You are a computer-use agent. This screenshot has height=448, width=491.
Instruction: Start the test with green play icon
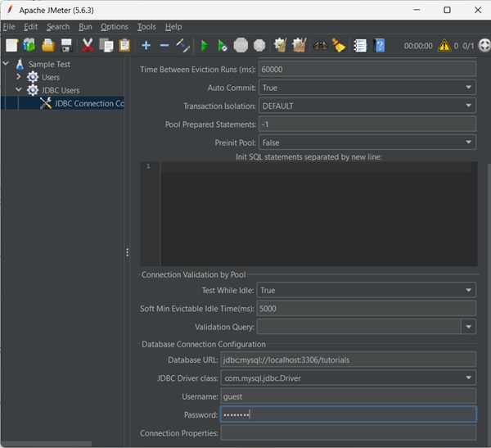coord(204,45)
